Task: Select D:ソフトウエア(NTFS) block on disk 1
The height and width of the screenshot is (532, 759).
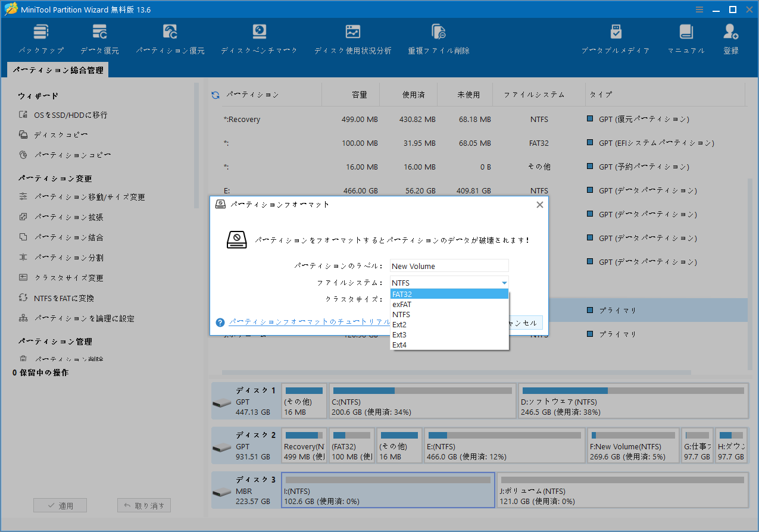Action: click(x=633, y=401)
